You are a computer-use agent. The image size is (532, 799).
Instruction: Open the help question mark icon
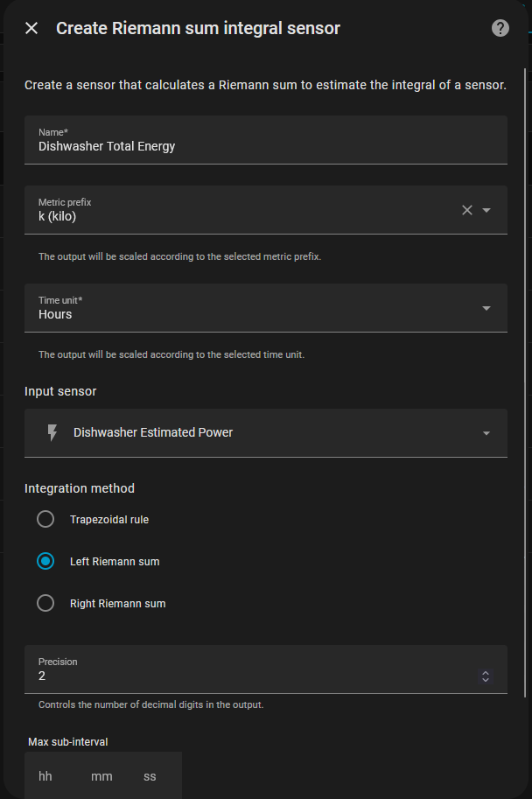coord(500,28)
